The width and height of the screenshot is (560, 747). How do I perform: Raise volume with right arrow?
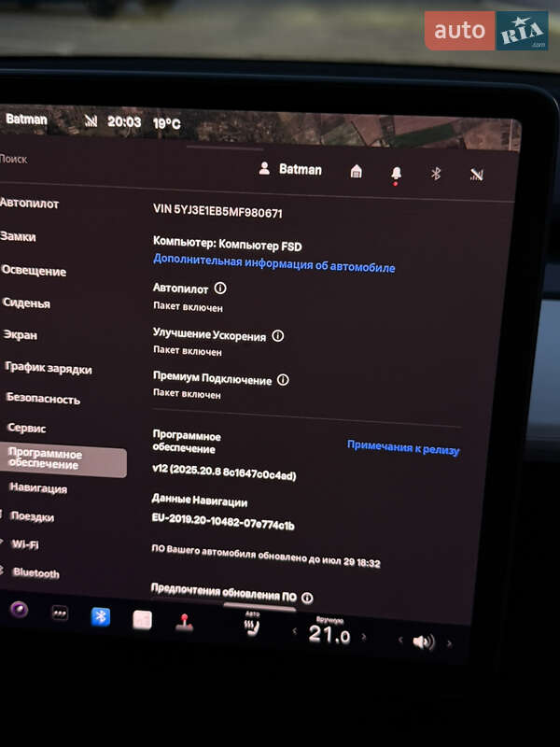coord(449,643)
